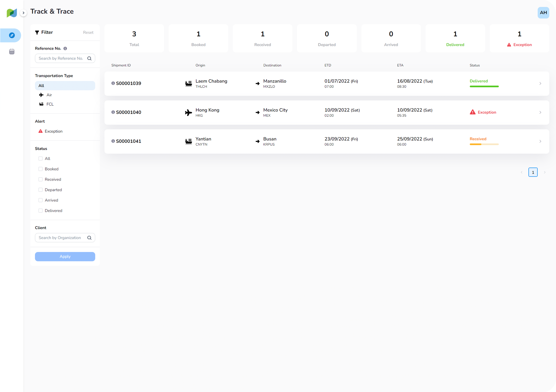Click the magnifier in the Reference No. search
The width and height of the screenshot is (556, 392).
pyautogui.click(x=89, y=58)
